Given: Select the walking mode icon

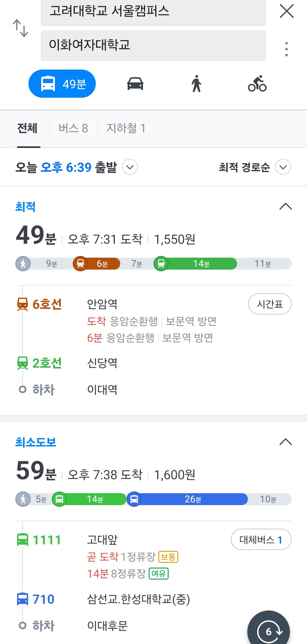Looking at the screenshot, I should (x=196, y=84).
